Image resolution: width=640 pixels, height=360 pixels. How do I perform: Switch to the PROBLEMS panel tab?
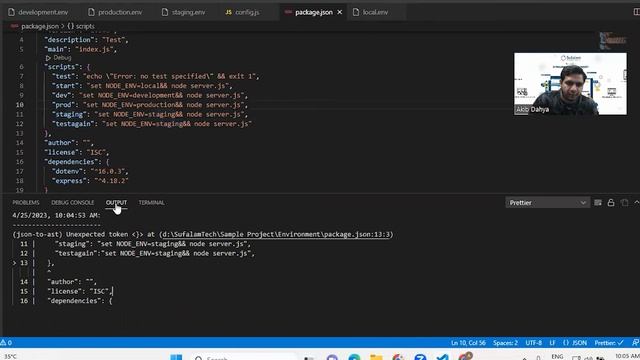pos(26,202)
